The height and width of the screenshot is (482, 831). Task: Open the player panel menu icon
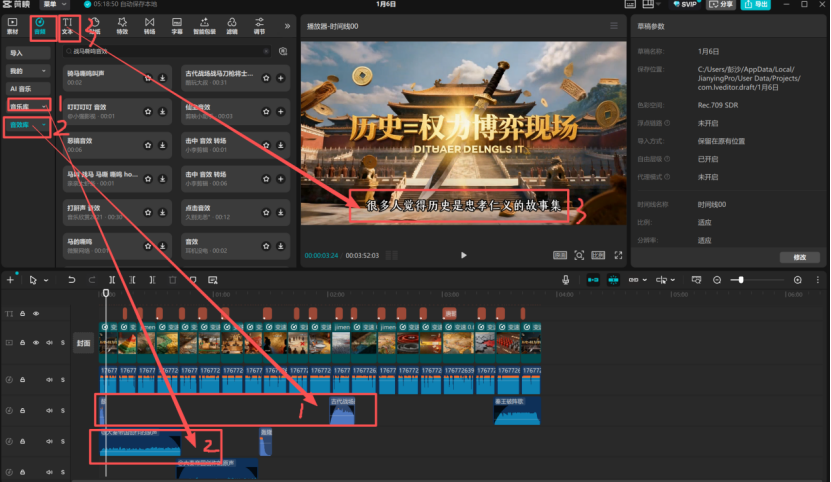click(x=614, y=26)
